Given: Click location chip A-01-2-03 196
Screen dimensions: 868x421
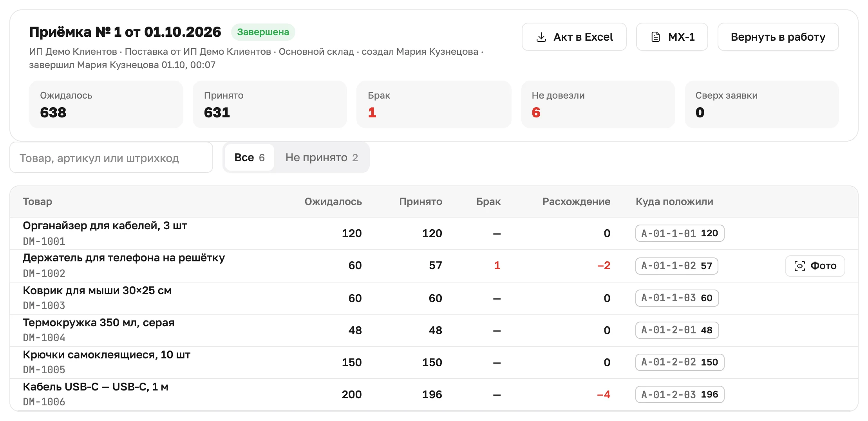Looking at the screenshot, I should (680, 394).
